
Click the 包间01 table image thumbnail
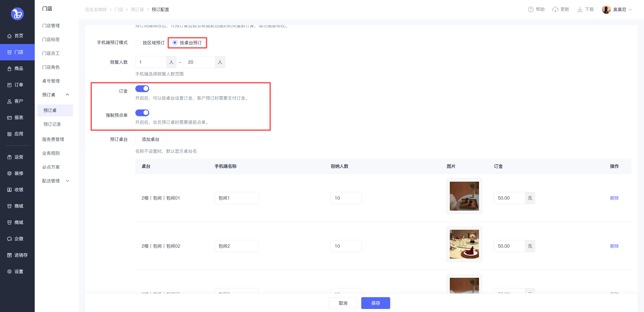tap(464, 196)
